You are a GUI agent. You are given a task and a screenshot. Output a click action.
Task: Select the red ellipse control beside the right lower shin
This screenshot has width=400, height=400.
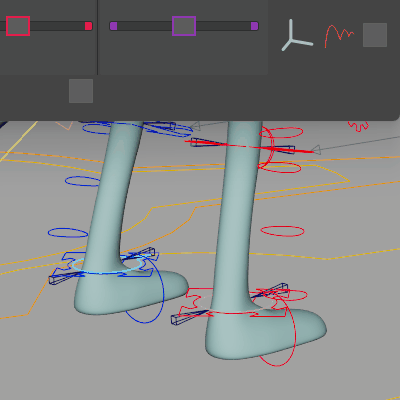pyautogui.click(x=282, y=231)
